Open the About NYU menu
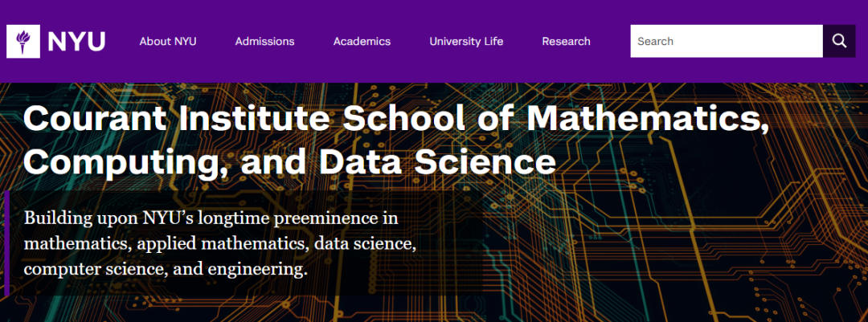Image resolution: width=868 pixels, height=322 pixels. pos(168,41)
